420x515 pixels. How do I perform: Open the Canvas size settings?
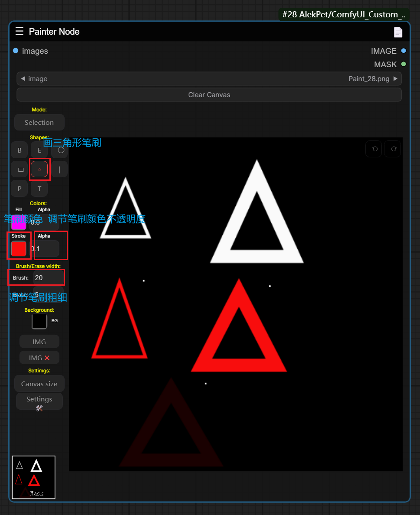coord(39,384)
